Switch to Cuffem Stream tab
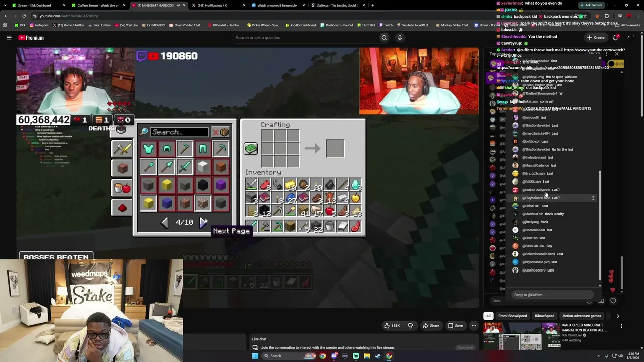 coord(98,5)
